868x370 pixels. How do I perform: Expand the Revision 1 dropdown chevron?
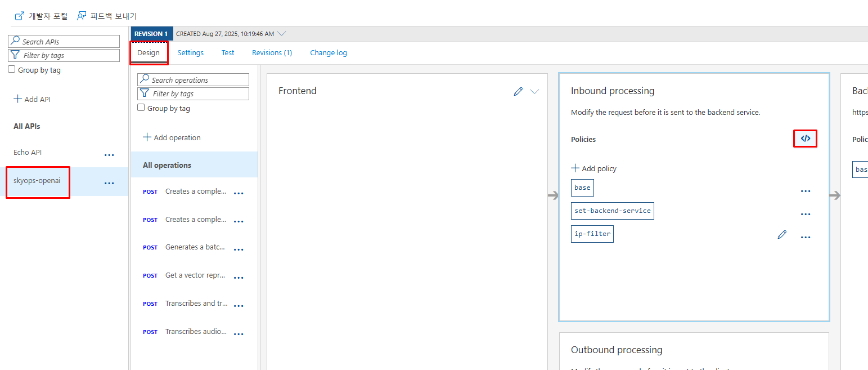[x=282, y=34]
